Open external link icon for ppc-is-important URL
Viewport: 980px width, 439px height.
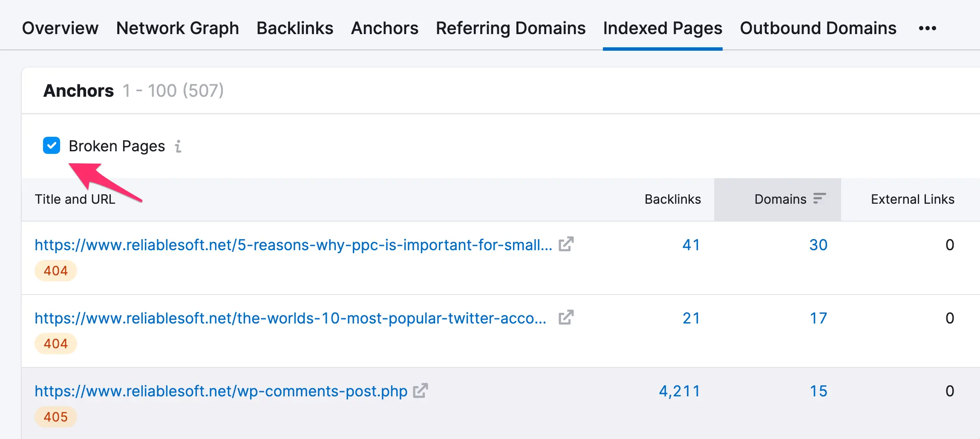click(566, 244)
